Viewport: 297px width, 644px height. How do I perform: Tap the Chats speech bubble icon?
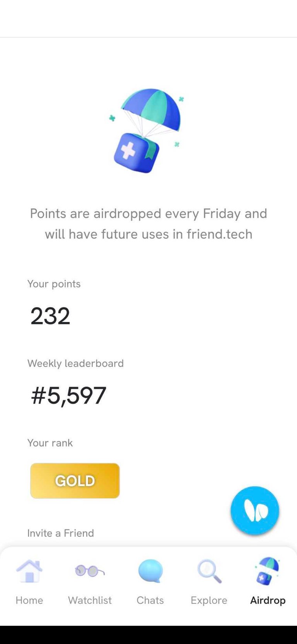click(150, 571)
